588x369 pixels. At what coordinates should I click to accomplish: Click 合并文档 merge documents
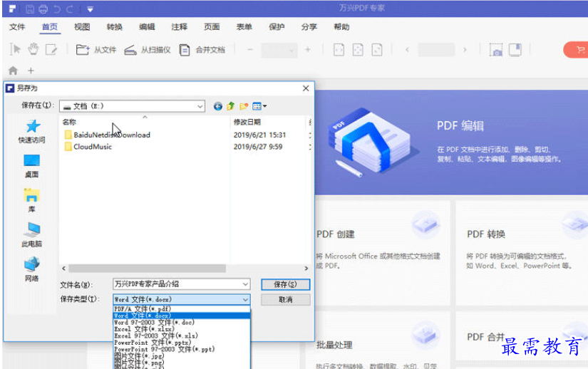pyautogui.click(x=202, y=49)
